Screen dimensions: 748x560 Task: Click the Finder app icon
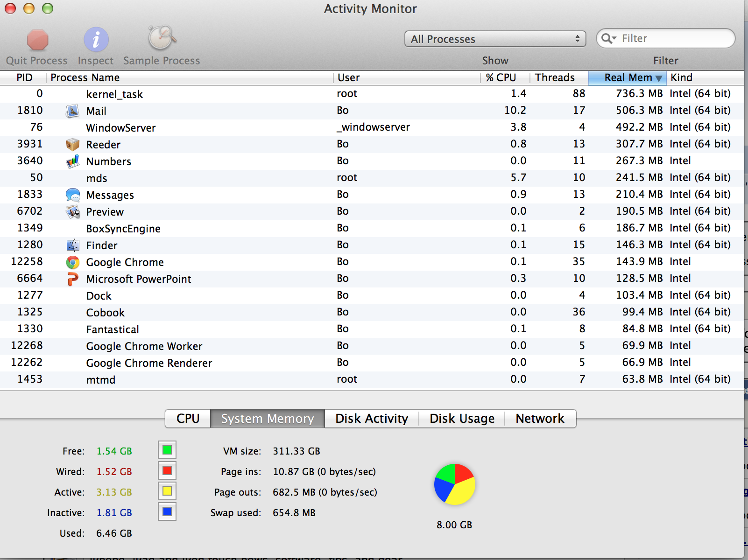point(72,245)
